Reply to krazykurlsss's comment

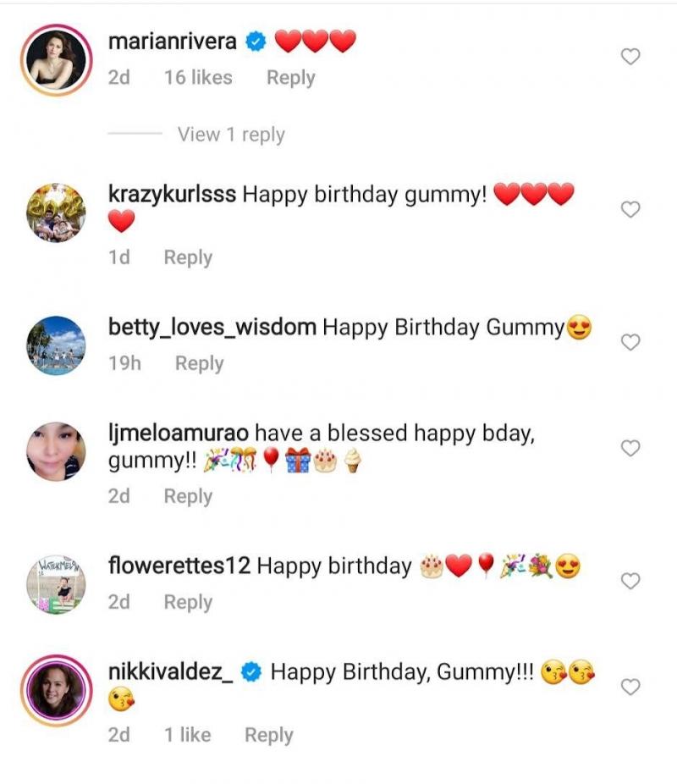tap(188, 257)
